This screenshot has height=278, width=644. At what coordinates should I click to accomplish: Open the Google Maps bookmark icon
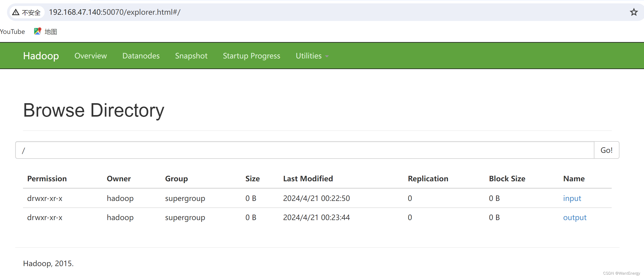(x=38, y=31)
